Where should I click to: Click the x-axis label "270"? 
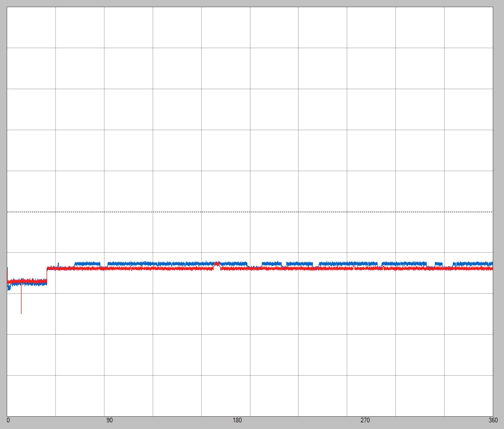pos(365,420)
